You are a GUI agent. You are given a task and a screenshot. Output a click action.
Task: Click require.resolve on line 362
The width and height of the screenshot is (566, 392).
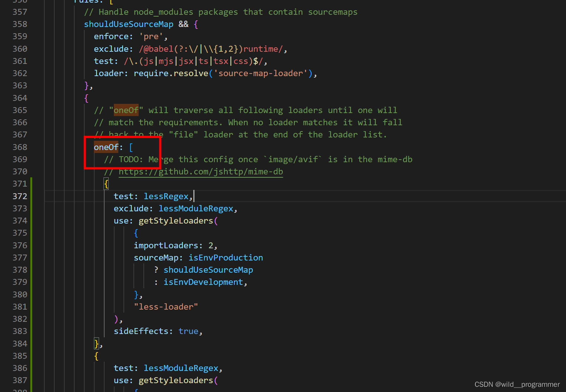click(x=171, y=73)
